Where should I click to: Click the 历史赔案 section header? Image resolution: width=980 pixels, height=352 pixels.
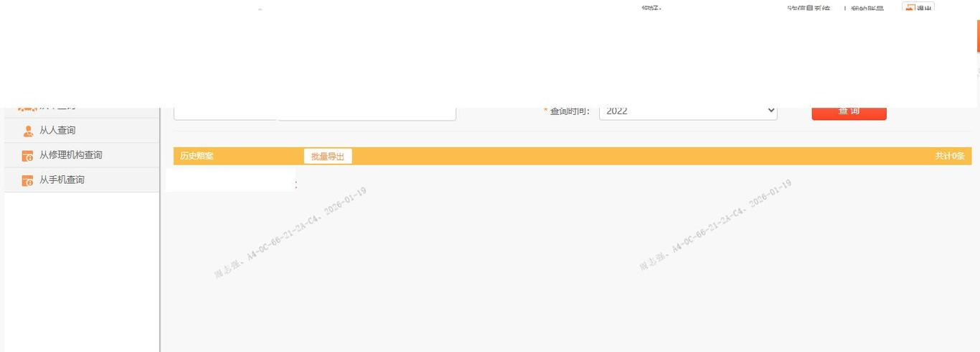click(x=197, y=156)
